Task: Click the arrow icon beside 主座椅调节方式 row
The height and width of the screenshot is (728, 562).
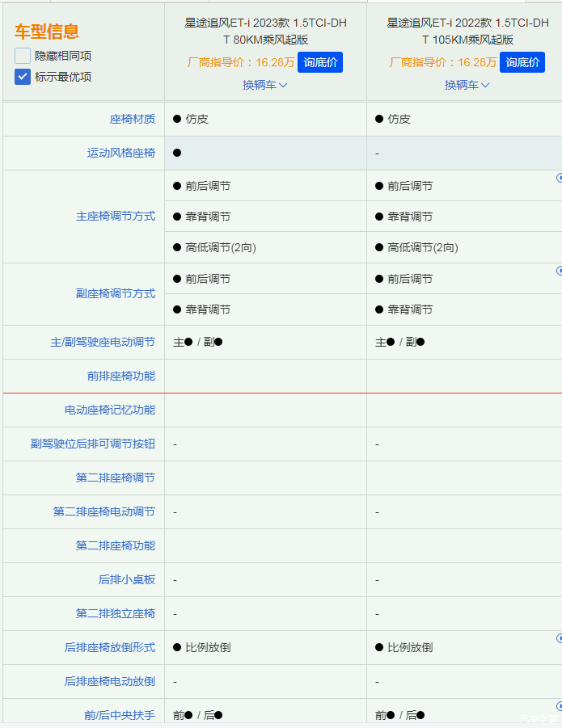Action: pos(560,178)
